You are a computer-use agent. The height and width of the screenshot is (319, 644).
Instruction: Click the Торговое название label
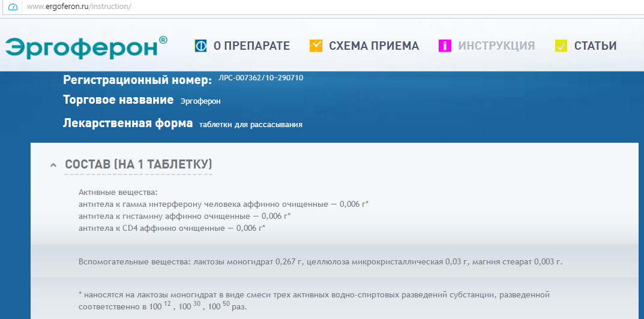[118, 100]
